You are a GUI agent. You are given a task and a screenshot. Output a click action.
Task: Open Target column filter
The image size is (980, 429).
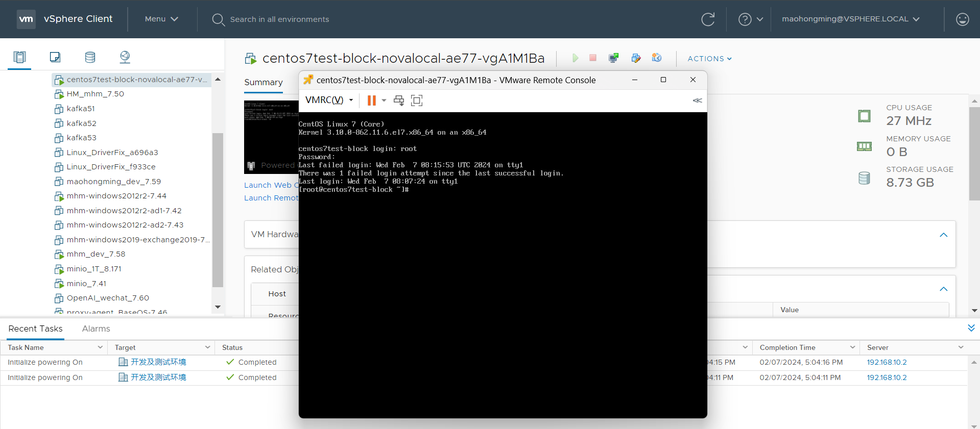tap(208, 347)
